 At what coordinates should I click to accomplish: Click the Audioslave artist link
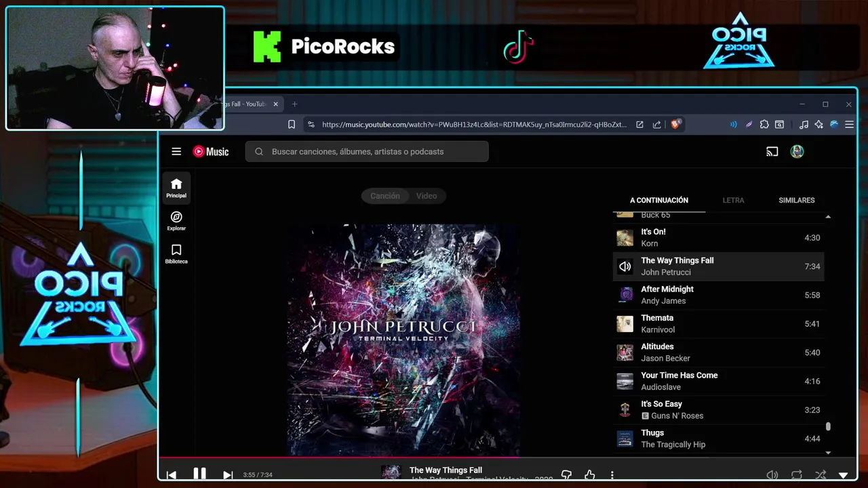pyautogui.click(x=660, y=388)
